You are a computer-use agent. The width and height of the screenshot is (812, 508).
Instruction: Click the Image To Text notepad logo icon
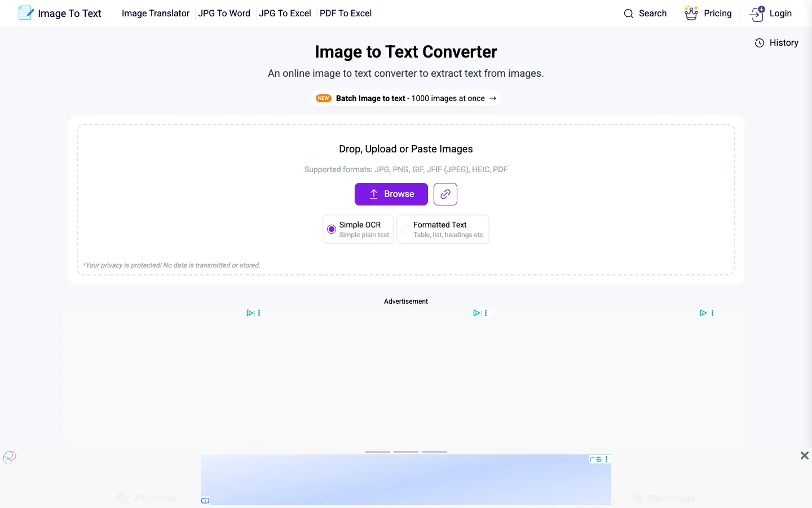point(26,13)
